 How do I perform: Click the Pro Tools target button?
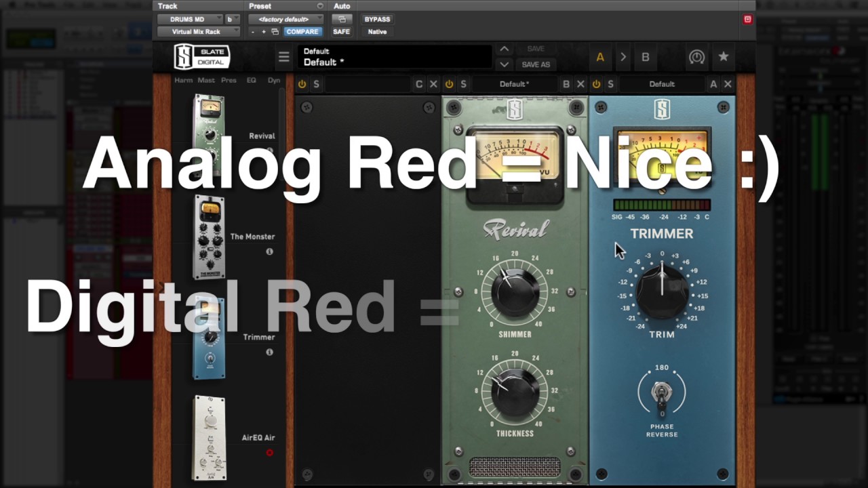coord(748,19)
